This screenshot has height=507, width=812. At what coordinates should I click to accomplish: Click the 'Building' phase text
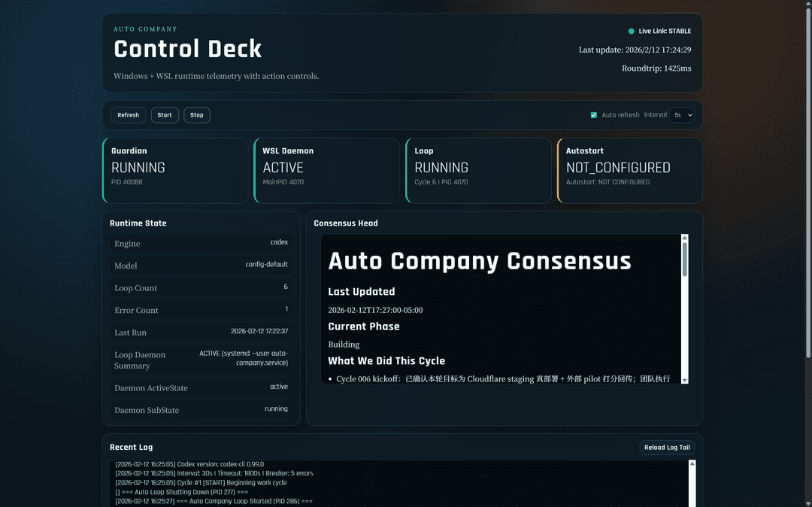pos(344,345)
